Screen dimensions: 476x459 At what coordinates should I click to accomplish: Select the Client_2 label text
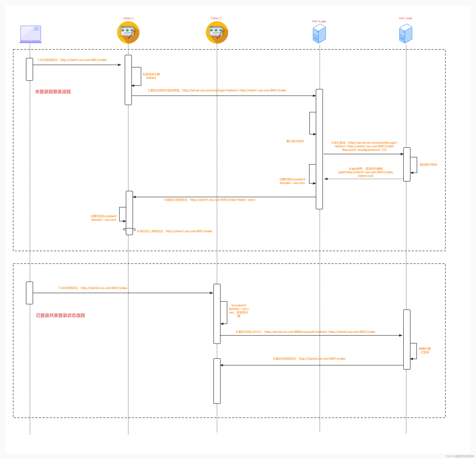(216, 18)
